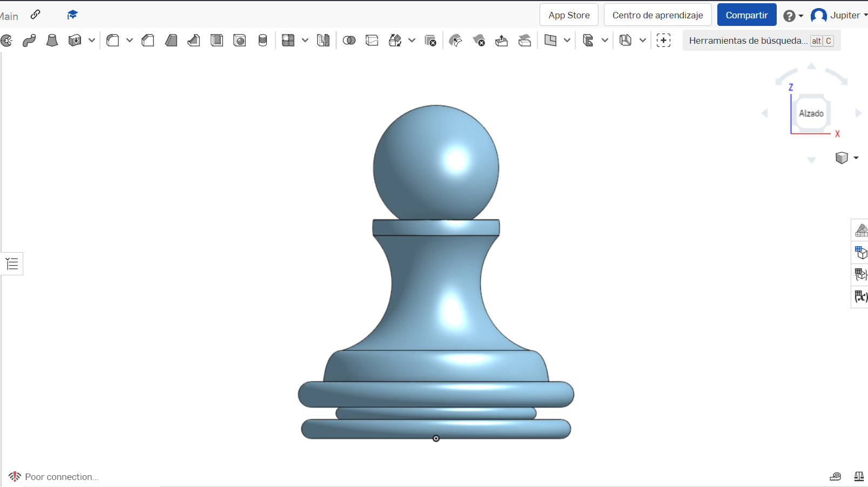Activate the Fillet tool

(112, 40)
